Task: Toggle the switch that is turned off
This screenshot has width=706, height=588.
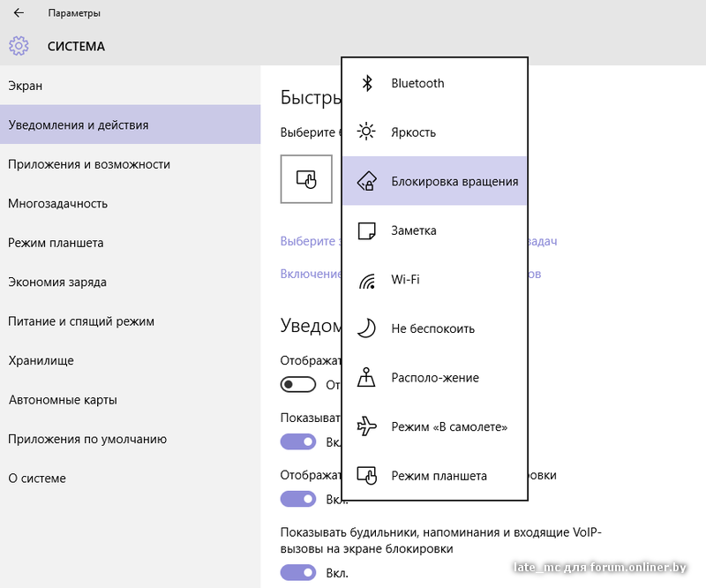Action: click(x=297, y=385)
